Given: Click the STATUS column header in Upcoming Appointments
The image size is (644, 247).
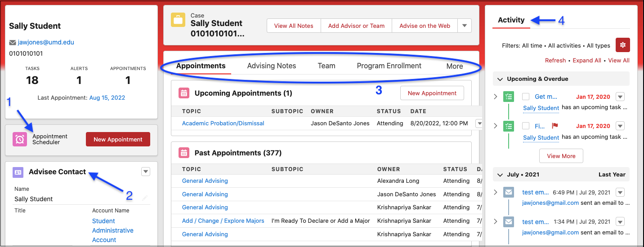Looking at the screenshot, I should pos(389,111).
